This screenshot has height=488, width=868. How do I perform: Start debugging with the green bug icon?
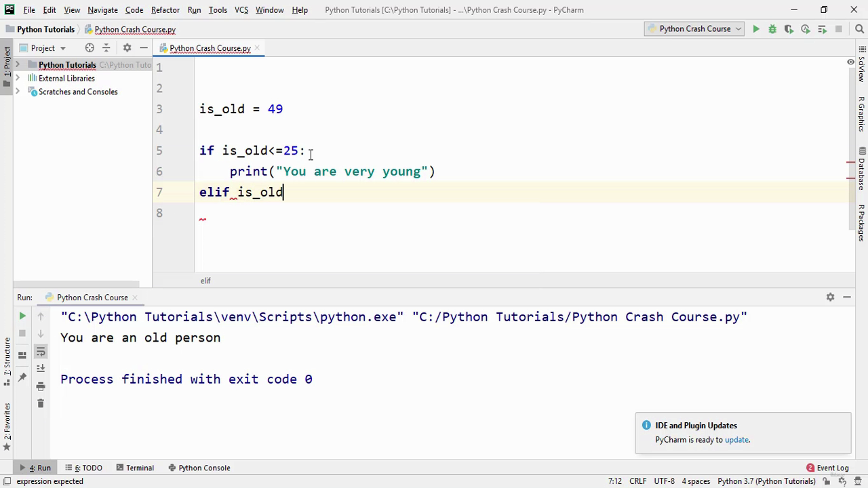point(772,29)
